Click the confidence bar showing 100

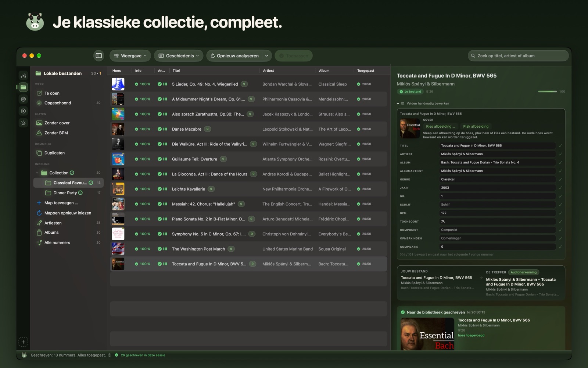(547, 91)
